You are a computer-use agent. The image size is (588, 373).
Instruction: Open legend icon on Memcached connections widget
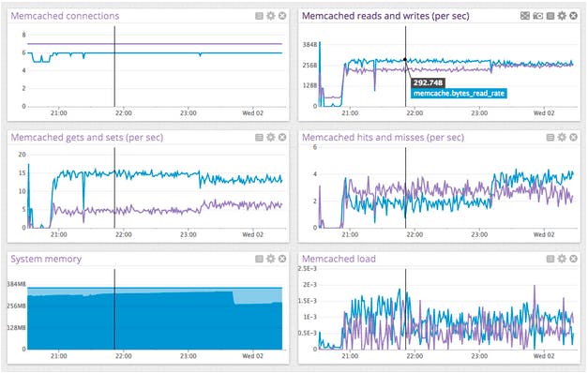tap(259, 16)
